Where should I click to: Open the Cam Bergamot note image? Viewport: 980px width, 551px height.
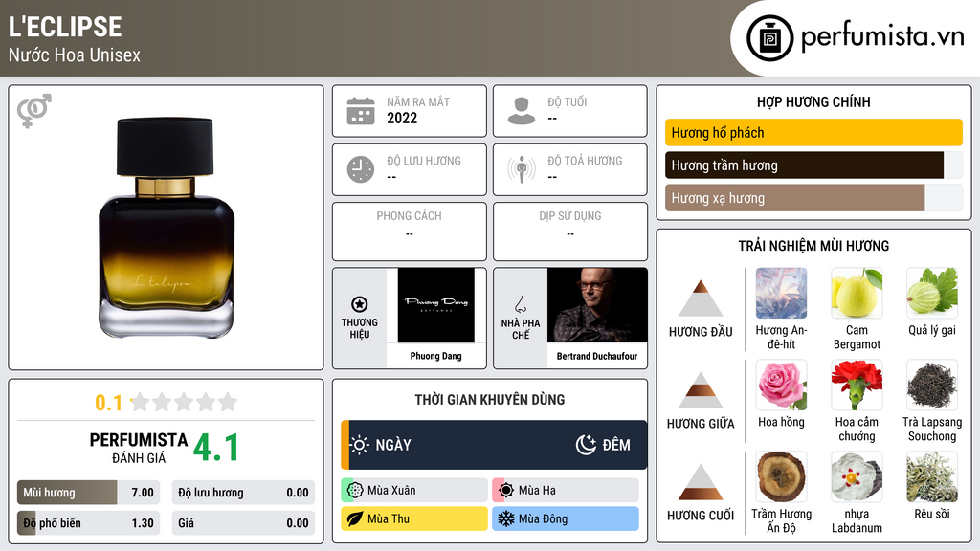tap(857, 293)
